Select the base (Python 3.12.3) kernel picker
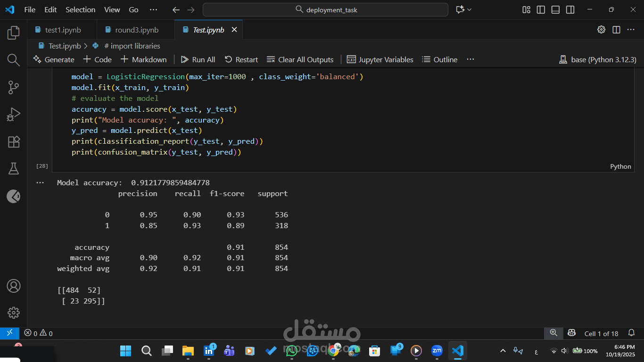This screenshot has height=362, width=644. click(x=598, y=59)
